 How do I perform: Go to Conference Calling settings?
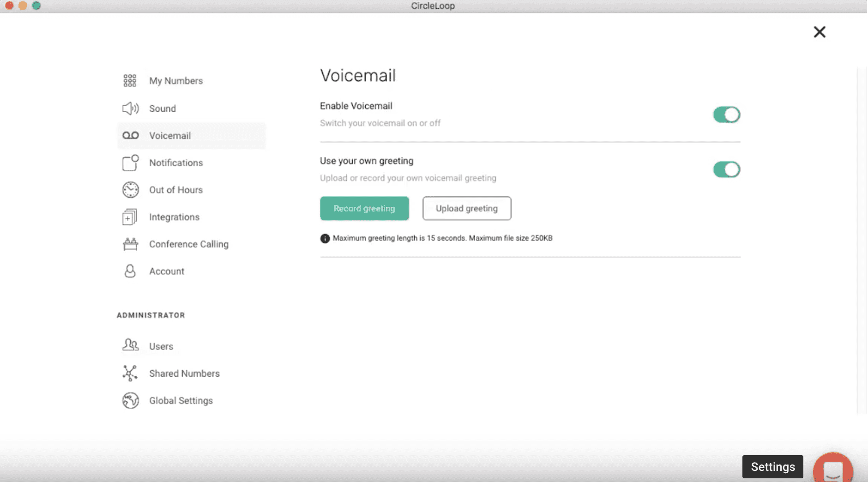(x=188, y=244)
